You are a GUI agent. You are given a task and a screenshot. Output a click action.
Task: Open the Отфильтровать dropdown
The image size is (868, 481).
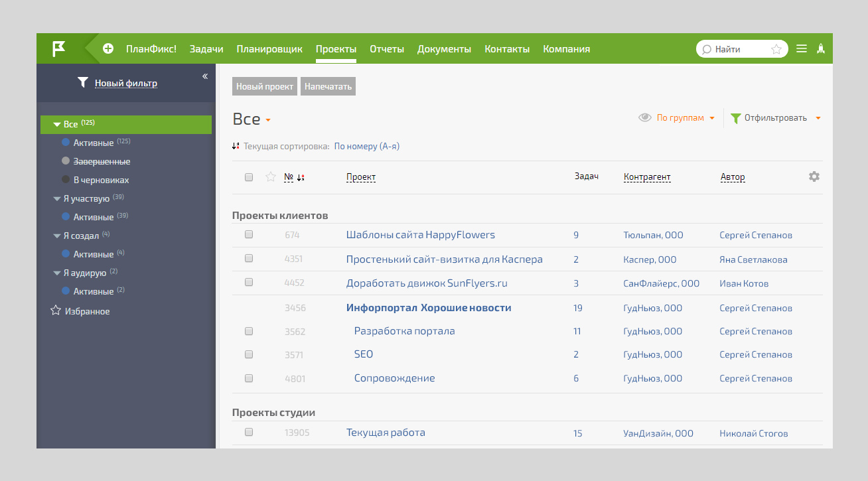(775, 117)
